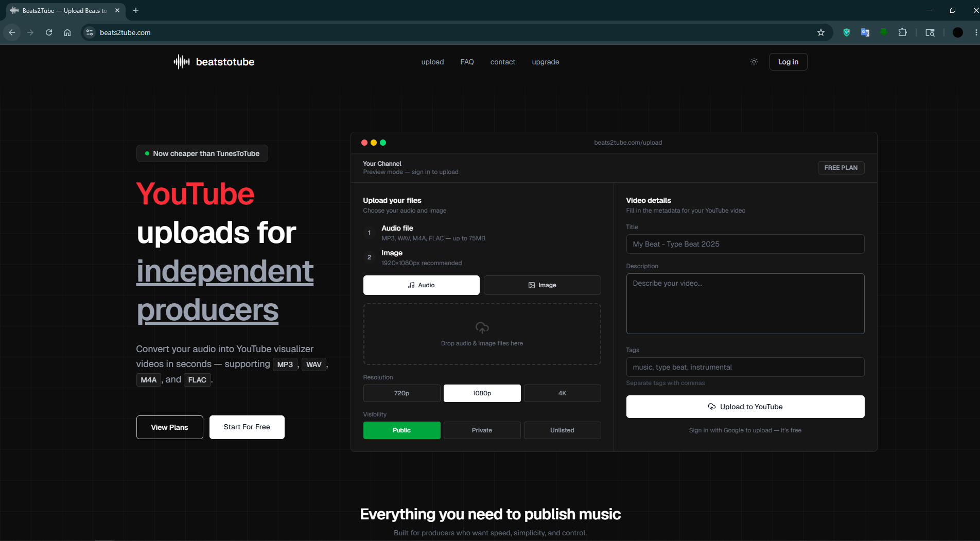Screen dimensions: 980x541
Task: Reload the page with the refresh icon
Action: 49,32
